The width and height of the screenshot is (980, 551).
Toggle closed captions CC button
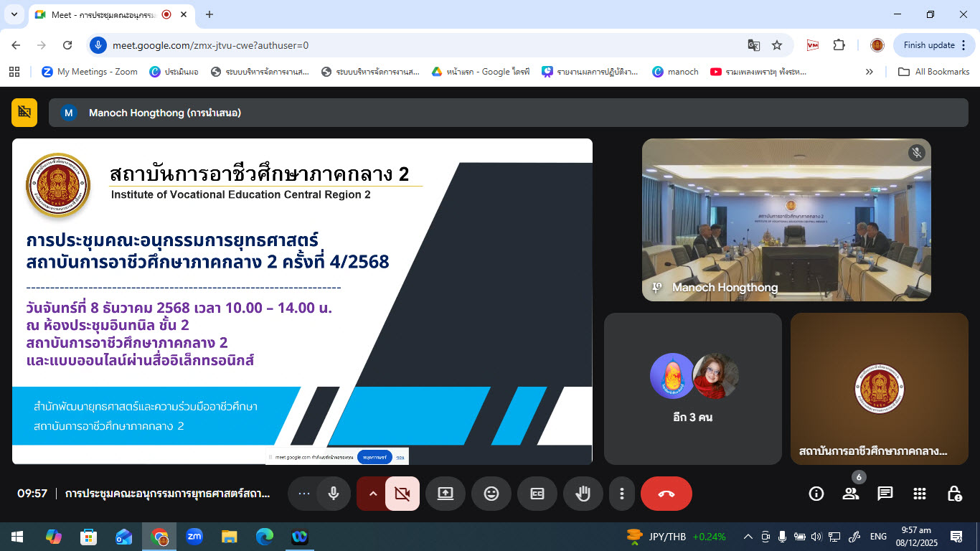537,494
